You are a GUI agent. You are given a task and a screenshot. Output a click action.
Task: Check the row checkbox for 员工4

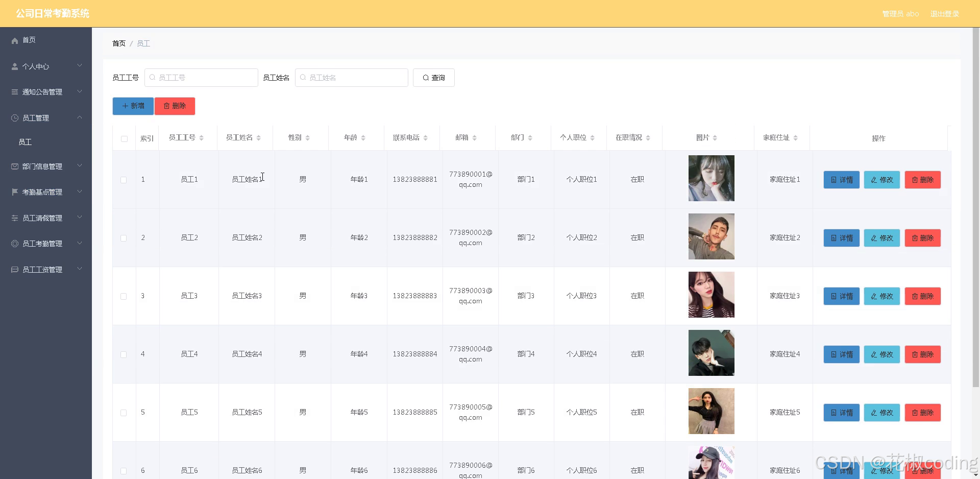pos(124,354)
